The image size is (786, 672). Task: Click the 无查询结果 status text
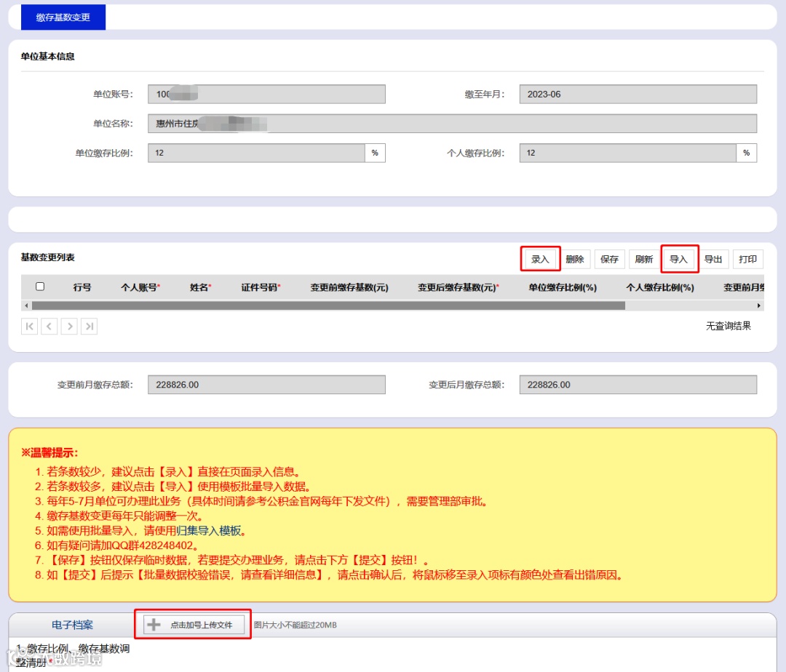click(x=729, y=326)
